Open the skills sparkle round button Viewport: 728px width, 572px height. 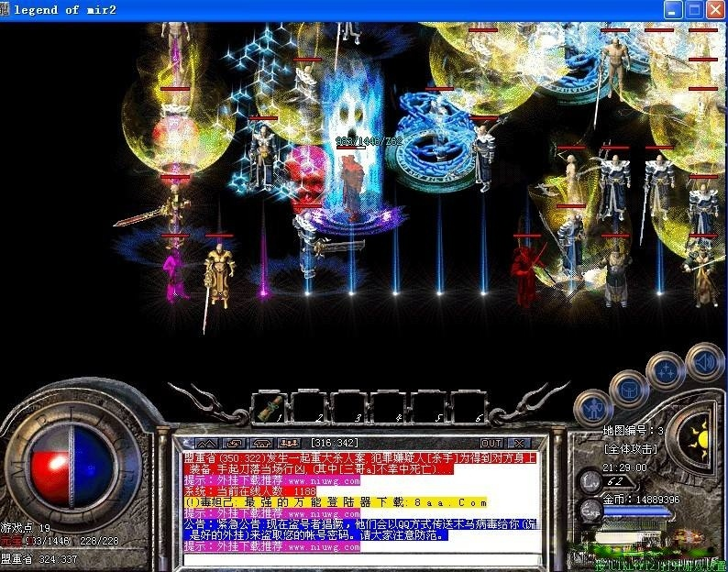(666, 370)
